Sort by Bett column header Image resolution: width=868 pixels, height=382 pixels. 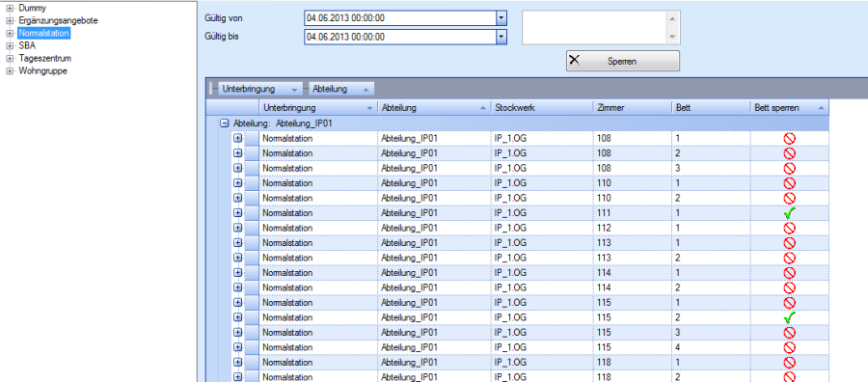click(711, 108)
